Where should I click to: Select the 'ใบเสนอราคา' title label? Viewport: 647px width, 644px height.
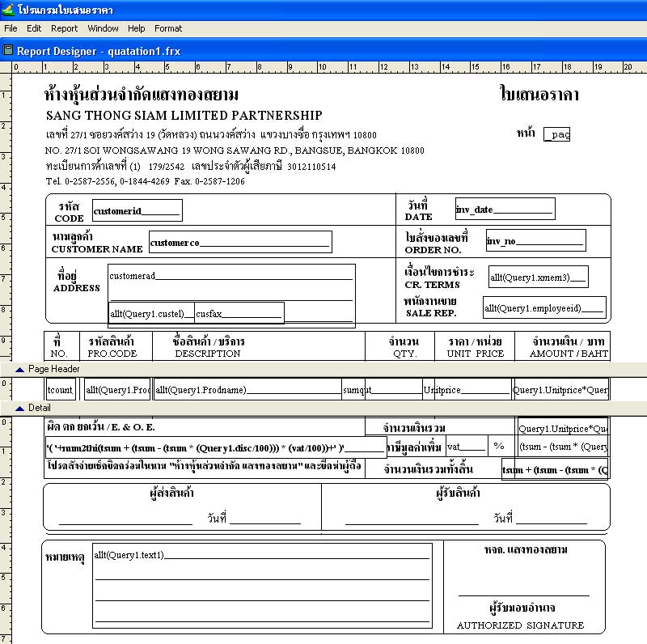(539, 94)
